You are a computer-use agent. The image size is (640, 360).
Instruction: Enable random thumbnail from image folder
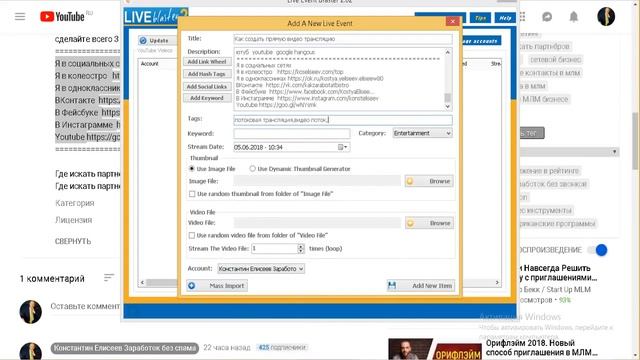[192, 194]
